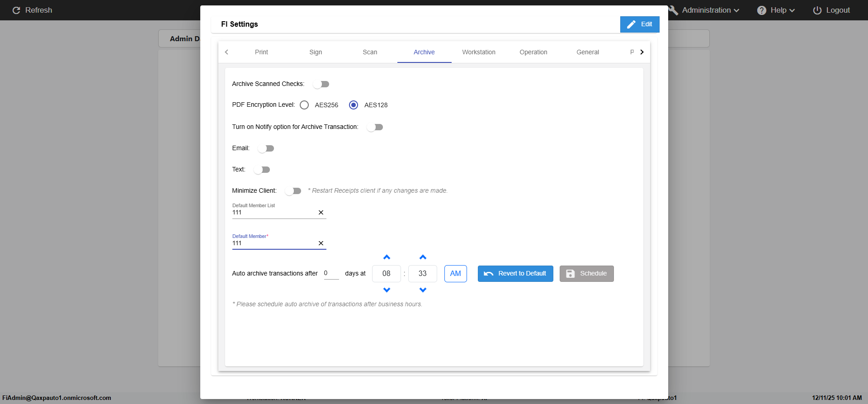The image size is (868, 404).
Task: Toggle Archive Scanned Checks switch
Action: 321,84
